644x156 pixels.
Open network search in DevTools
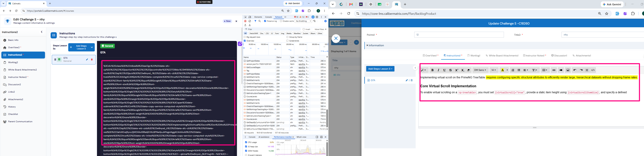click(x=259, y=21)
